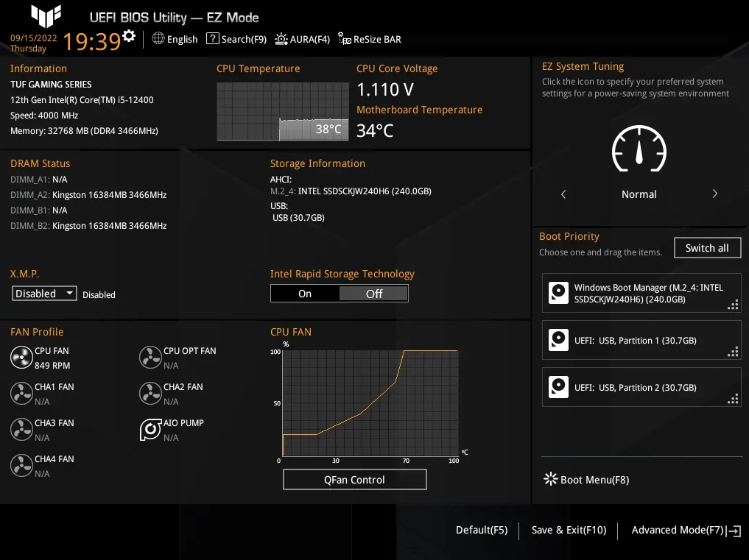Click drag handle on Windows Boot Manager entry
This screenshot has width=749, height=560.
coord(733,305)
